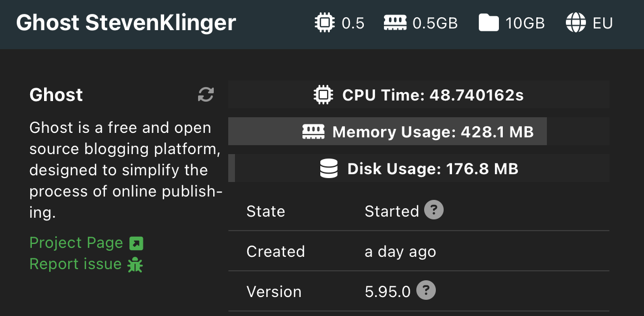Click the RAM icon in Memory Usage bar
The width and height of the screenshot is (644, 316).
314,132
